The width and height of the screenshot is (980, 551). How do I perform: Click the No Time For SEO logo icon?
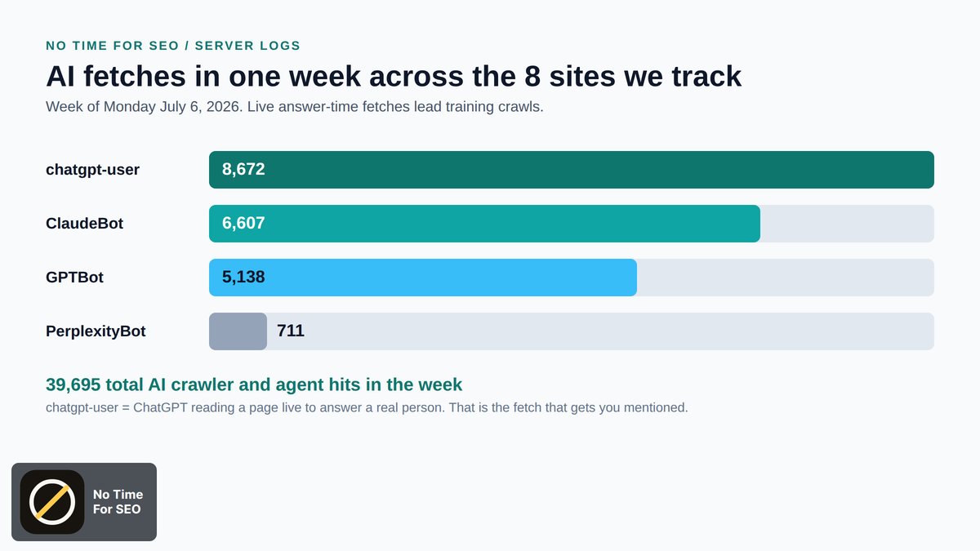(52, 502)
